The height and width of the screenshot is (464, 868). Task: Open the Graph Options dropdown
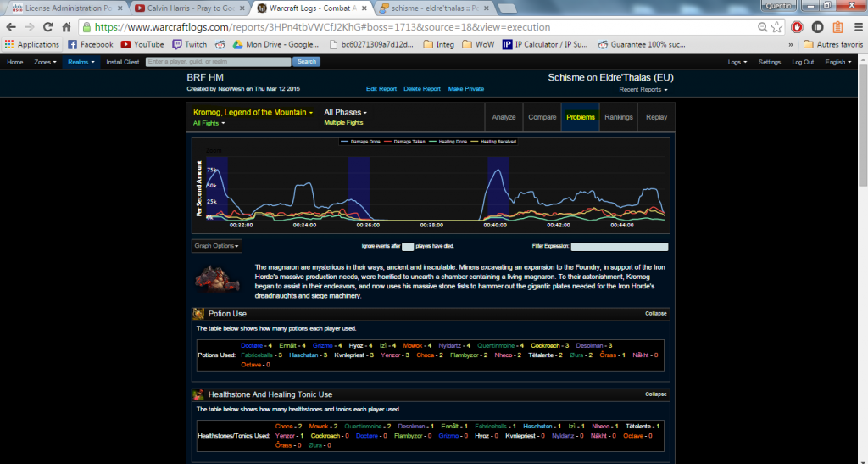pos(217,246)
